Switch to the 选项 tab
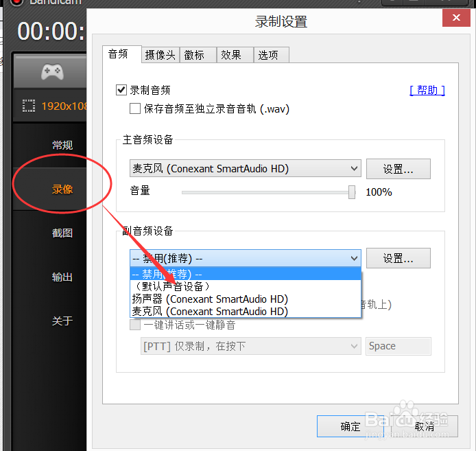 tap(271, 55)
